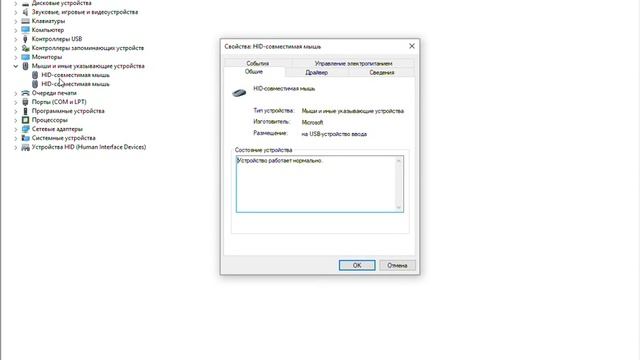The width and height of the screenshot is (640, 360).
Task: Select the Общие tab
Action: coord(254,72)
